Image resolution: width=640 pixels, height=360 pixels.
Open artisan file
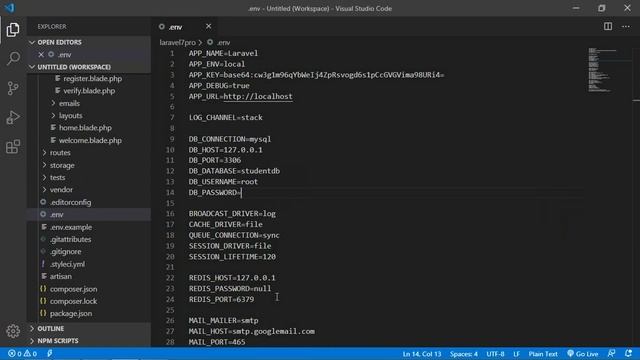(x=60, y=276)
